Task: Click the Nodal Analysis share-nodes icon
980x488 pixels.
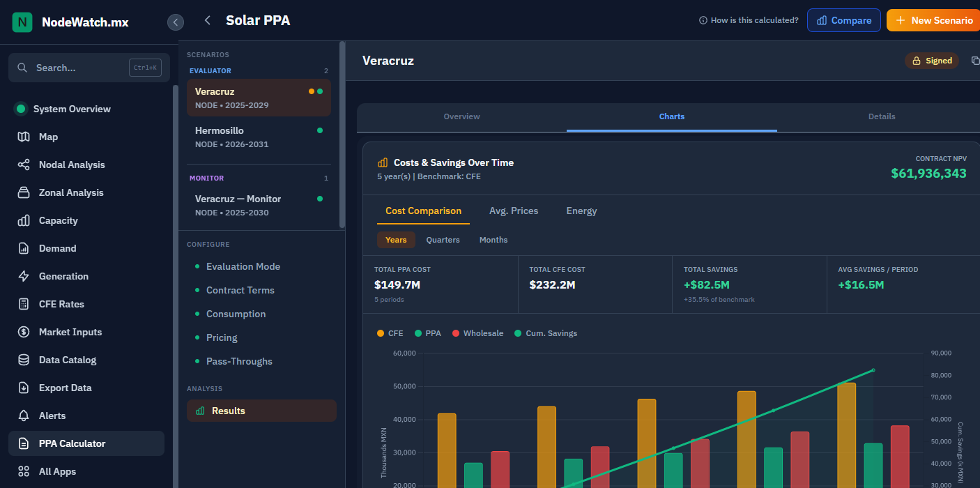Action: coord(24,165)
